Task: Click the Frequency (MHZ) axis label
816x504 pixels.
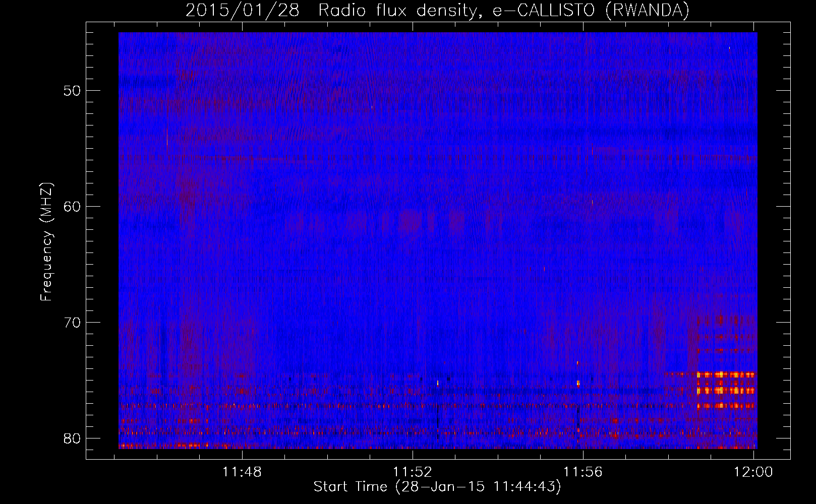Action: click(x=46, y=241)
